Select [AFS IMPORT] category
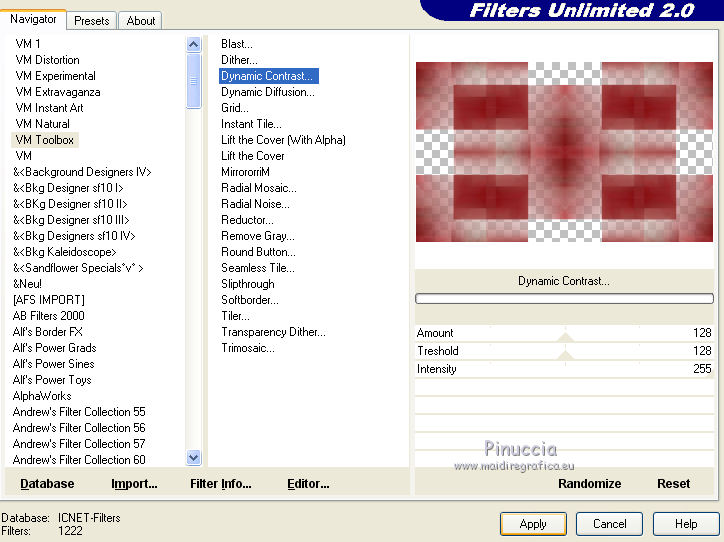 tap(49, 300)
